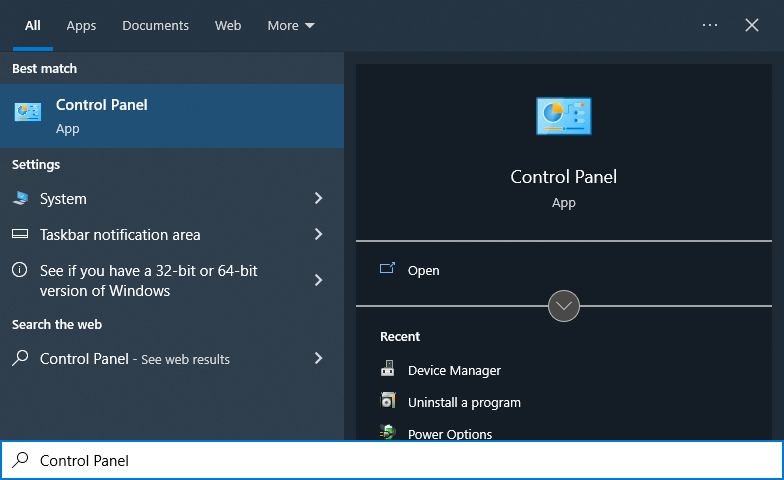Click Open in the preview pane
784x480 pixels.
click(x=423, y=270)
